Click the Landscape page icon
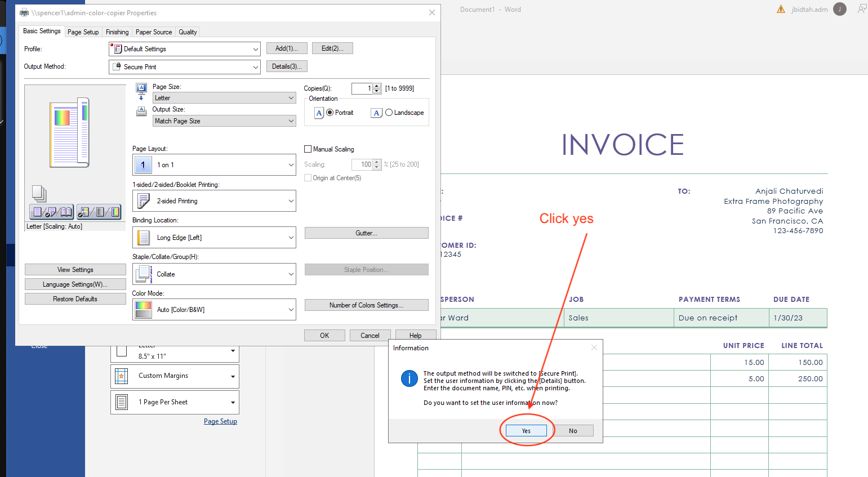 pyautogui.click(x=376, y=113)
